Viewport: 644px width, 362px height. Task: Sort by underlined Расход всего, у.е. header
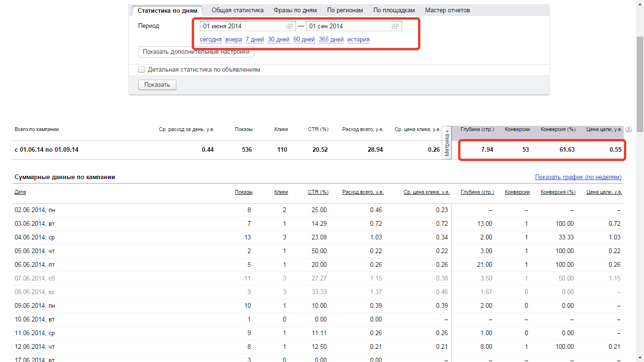pos(363,192)
